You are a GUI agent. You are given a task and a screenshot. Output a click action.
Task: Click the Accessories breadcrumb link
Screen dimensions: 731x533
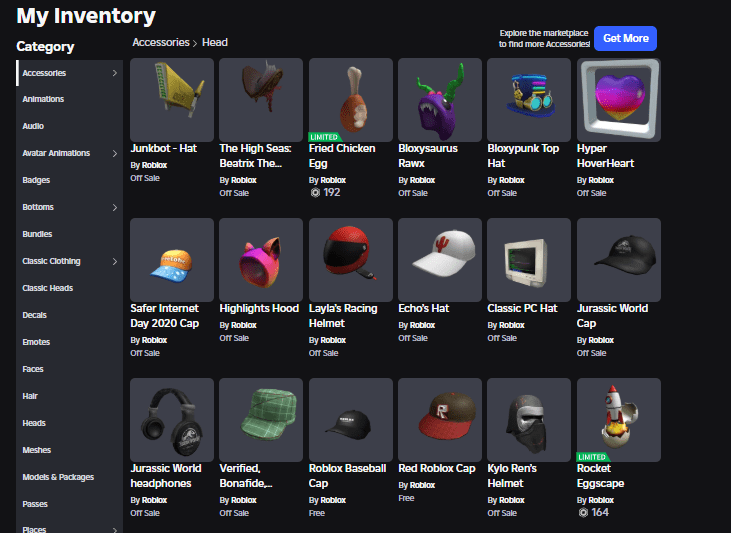[x=161, y=42]
